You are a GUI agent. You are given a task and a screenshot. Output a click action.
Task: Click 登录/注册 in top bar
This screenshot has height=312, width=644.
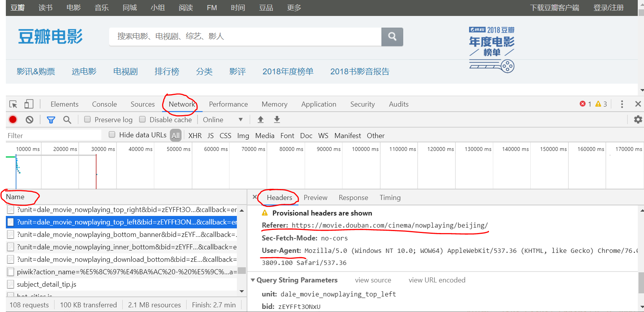pyautogui.click(x=608, y=8)
